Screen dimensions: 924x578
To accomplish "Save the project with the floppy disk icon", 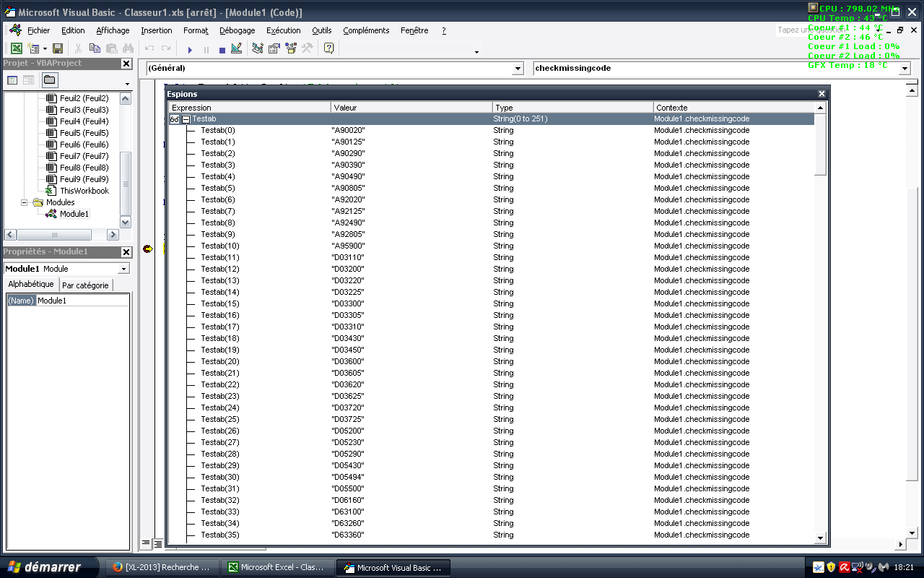I will pyautogui.click(x=58, y=48).
